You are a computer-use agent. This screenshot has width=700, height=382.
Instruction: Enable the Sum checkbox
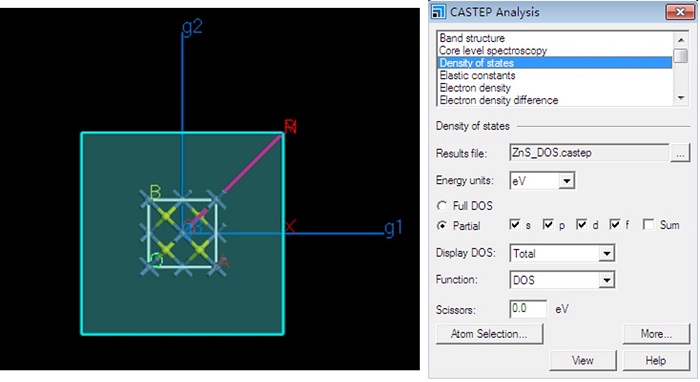(648, 224)
